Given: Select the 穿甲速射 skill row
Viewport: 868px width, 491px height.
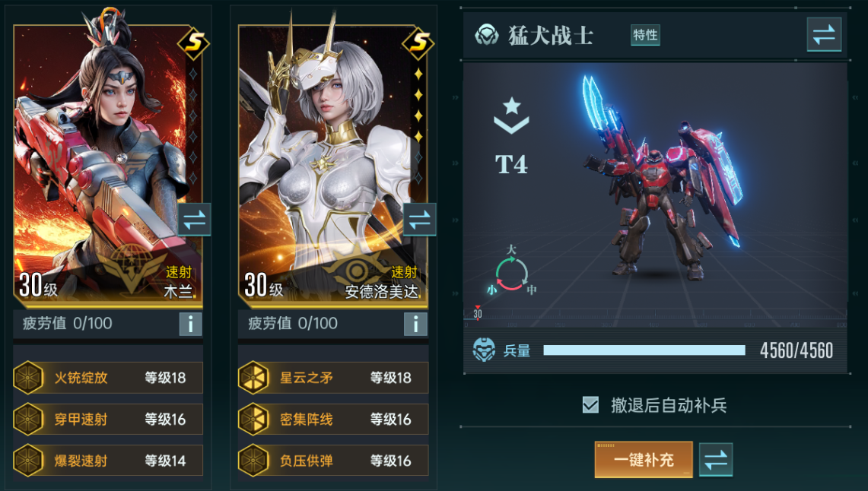Looking at the screenshot, I should tap(109, 419).
